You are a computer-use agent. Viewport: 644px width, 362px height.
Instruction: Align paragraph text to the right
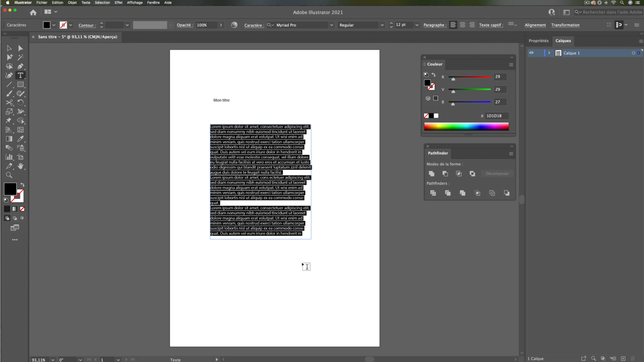click(472, 25)
